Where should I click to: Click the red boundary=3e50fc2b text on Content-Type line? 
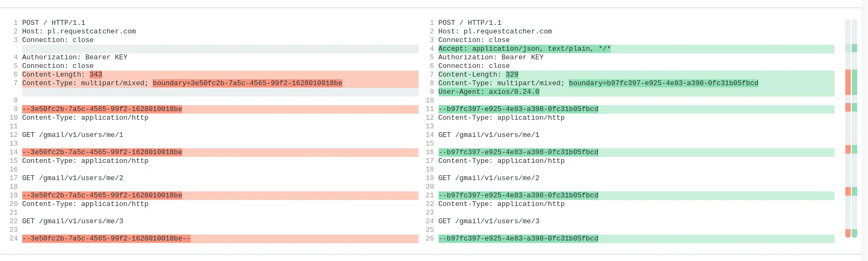[247, 83]
